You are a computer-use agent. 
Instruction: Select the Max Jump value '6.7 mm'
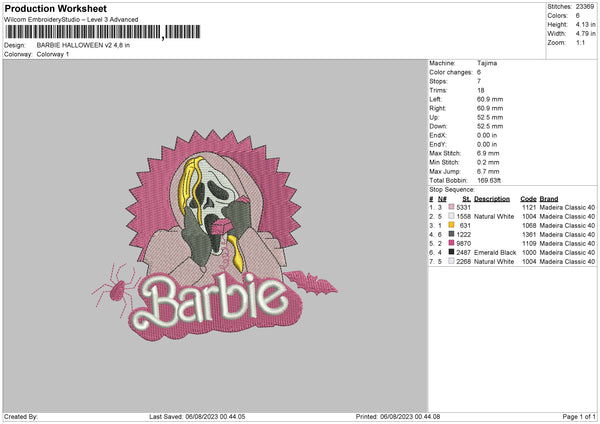488,171
